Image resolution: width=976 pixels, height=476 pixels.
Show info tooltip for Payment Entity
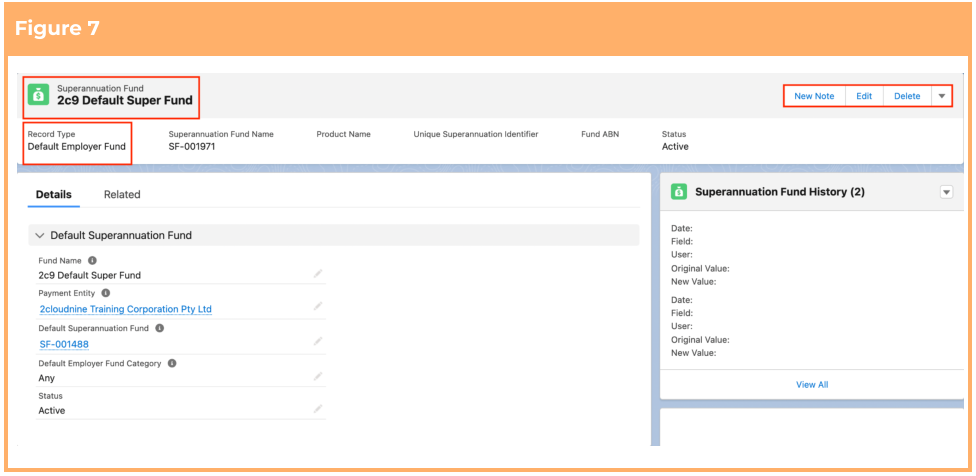coord(106,292)
